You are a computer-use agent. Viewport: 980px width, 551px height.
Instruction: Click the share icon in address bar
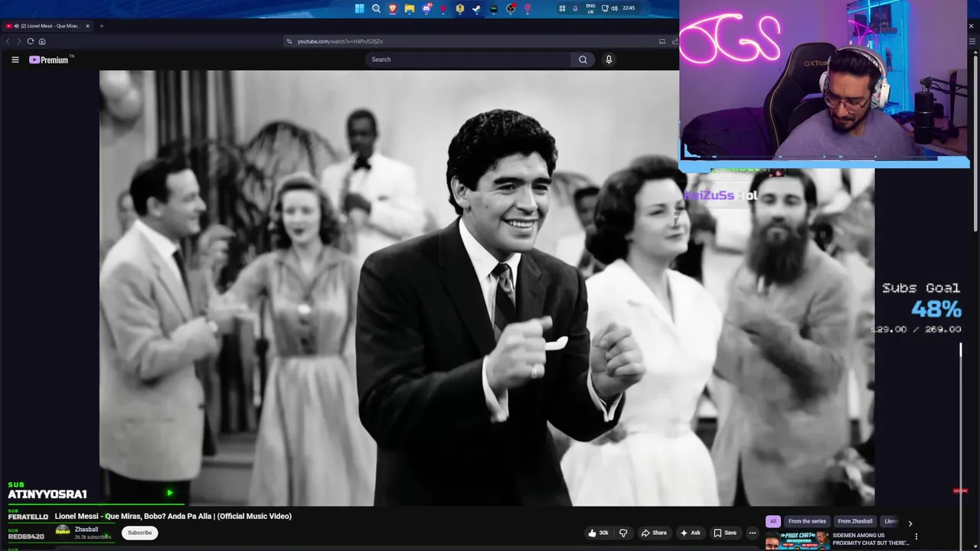tap(675, 41)
